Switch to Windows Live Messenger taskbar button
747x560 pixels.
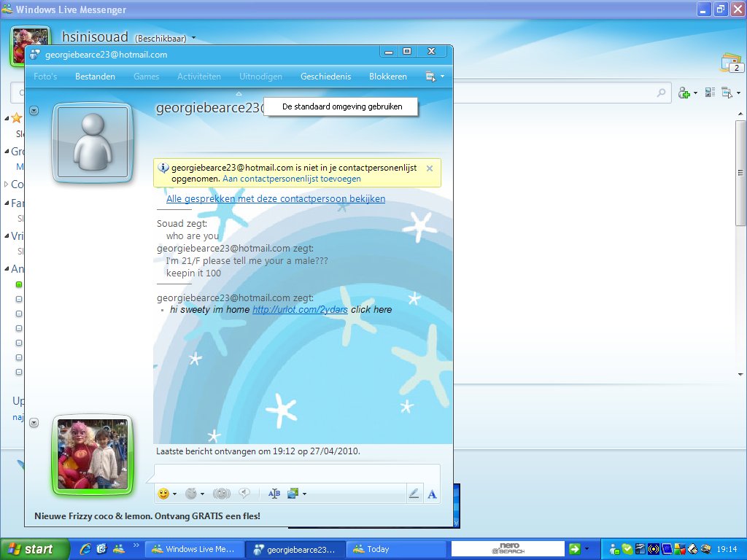193,549
